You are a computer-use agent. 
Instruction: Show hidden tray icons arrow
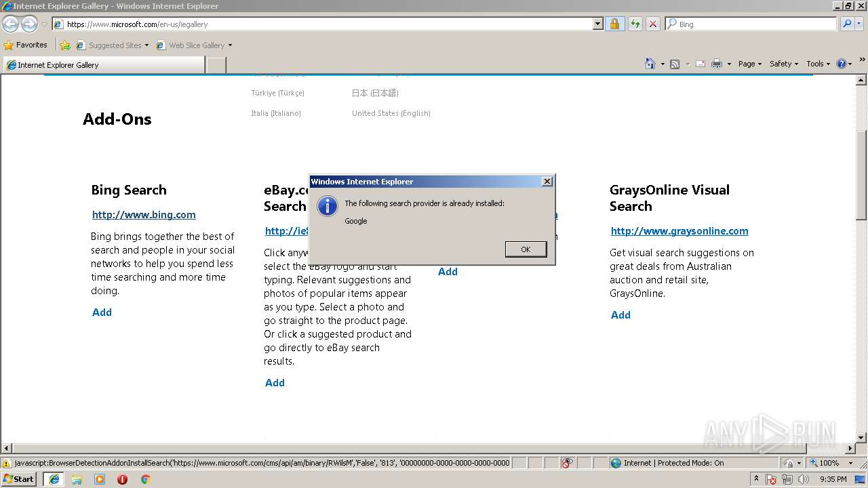click(x=757, y=479)
